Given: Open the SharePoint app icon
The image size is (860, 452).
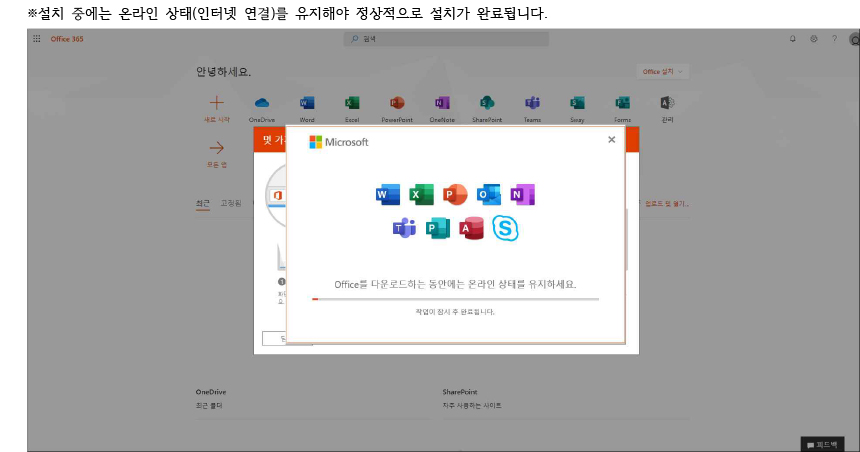Looking at the screenshot, I should pos(487,103).
